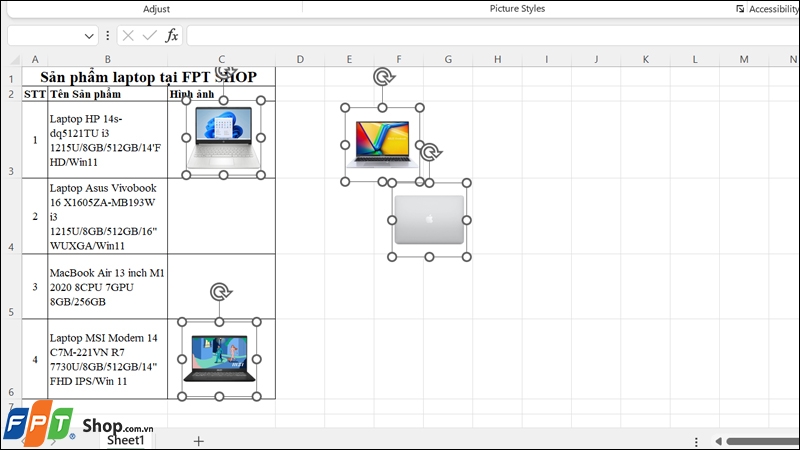The height and width of the screenshot is (450, 800).
Task: Click the Enter checkmark formula bar icon
Action: [x=150, y=36]
